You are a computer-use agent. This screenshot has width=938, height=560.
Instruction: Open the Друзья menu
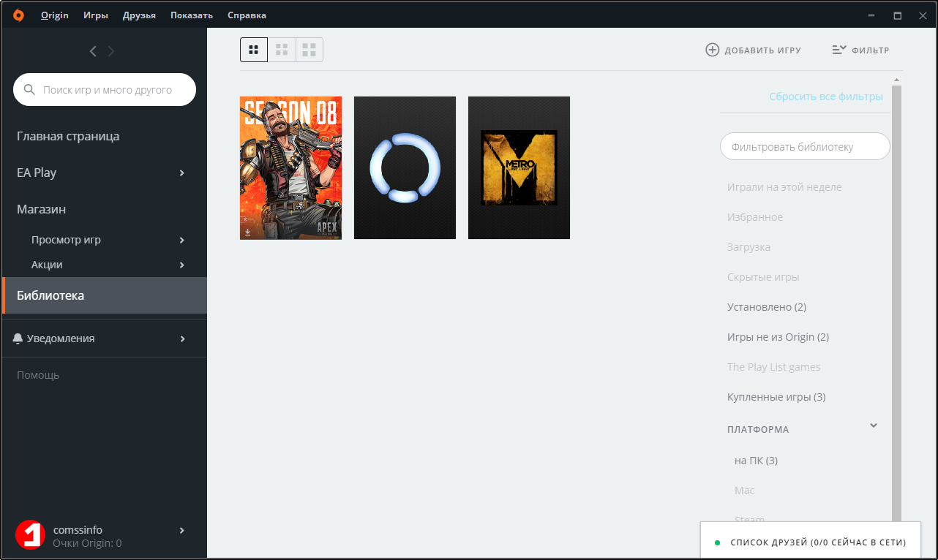point(139,15)
